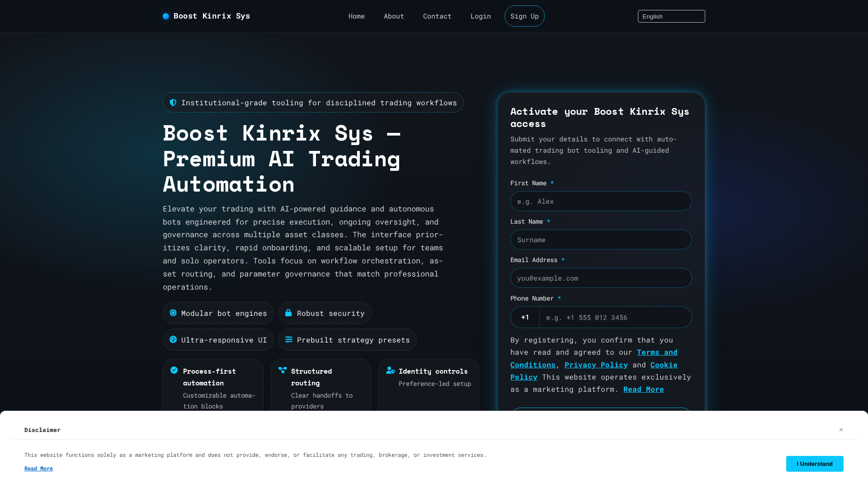
Task: Click the Disclaimer heading text
Action: pyautogui.click(x=42, y=430)
